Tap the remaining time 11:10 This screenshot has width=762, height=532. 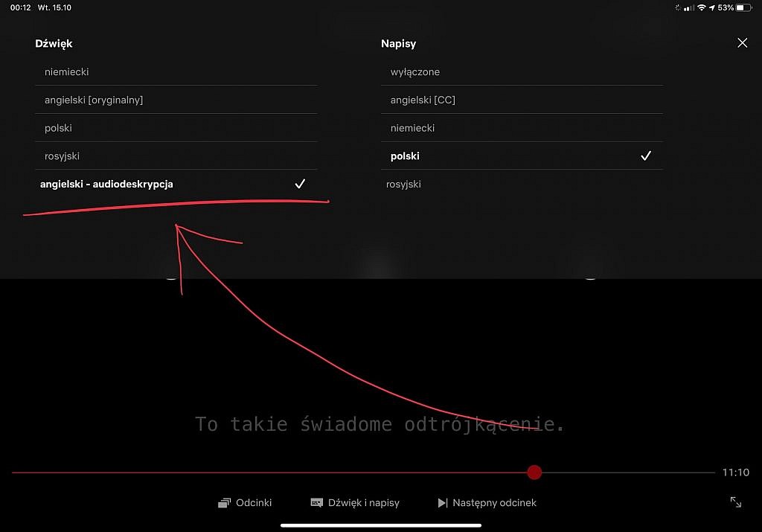[x=736, y=472]
